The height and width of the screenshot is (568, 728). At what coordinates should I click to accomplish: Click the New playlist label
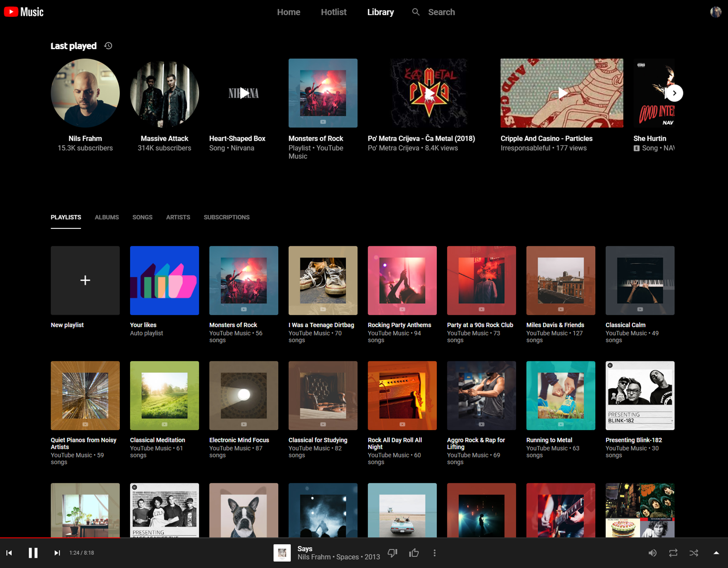click(x=67, y=325)
